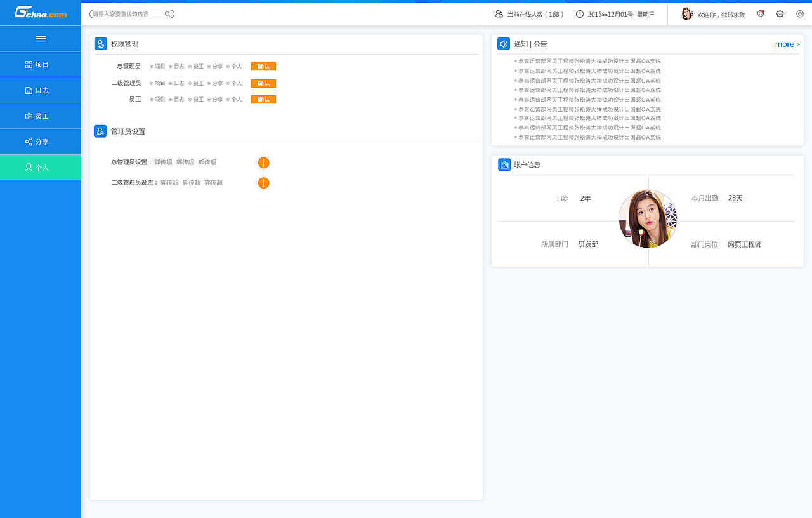Confirm 总管理员 permissions with 确认
Viewport: 812px width, 518px height.
263,66
